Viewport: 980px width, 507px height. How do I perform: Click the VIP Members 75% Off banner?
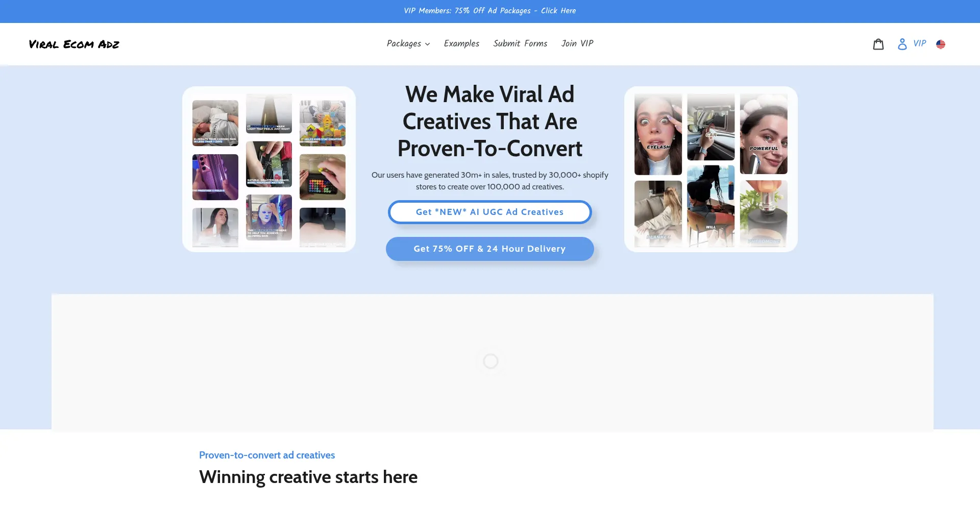pos(490,11)
